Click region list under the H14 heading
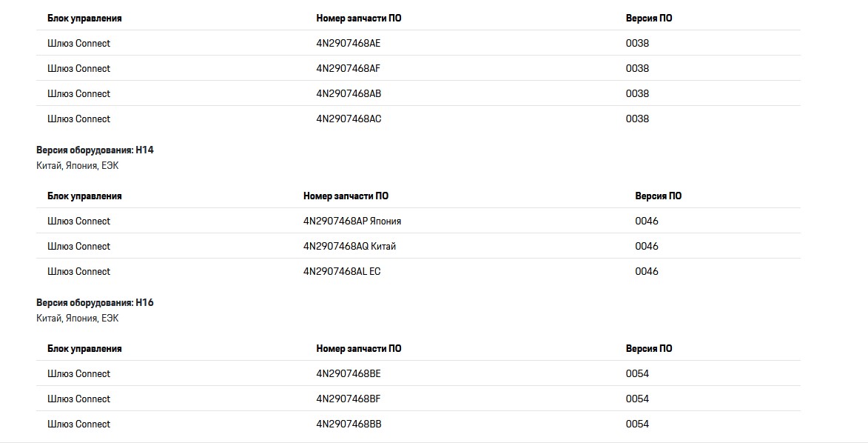The height and width of the screenshot is (443, 868). pos(77,166)
